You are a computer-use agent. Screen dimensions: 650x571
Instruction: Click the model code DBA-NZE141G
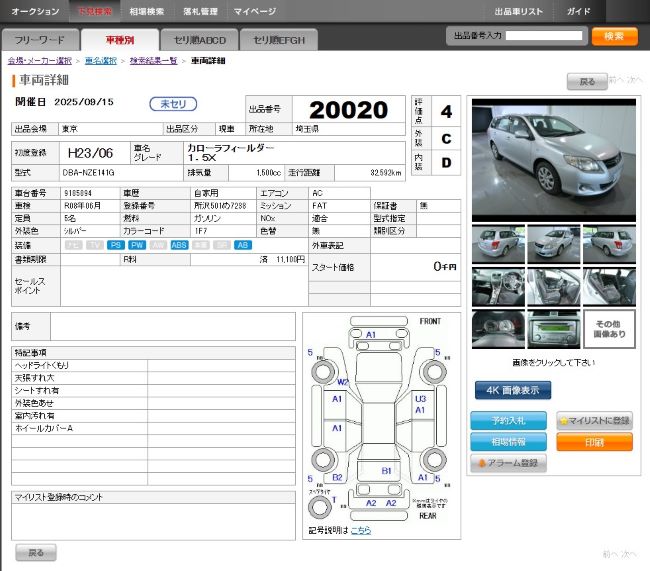(x=88, y=173)
